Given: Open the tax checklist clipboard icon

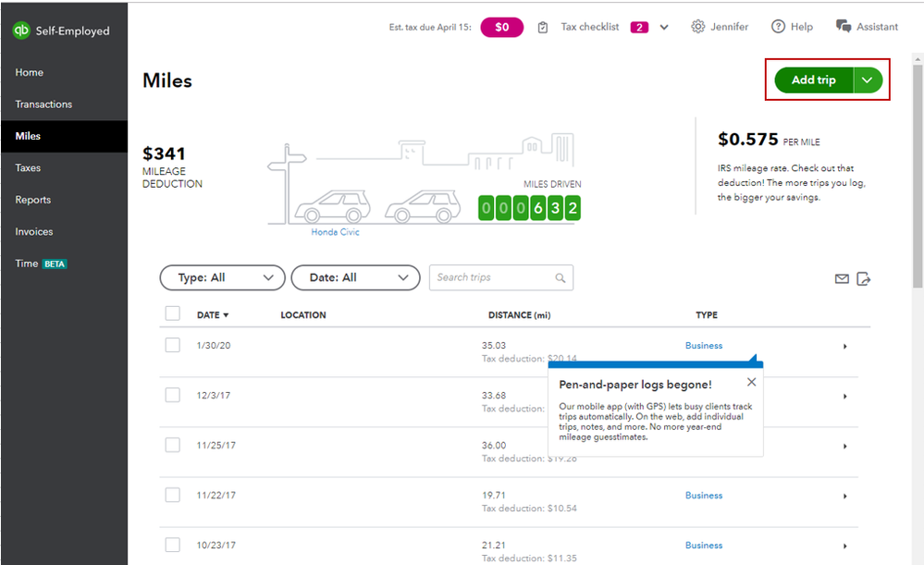Looking at the screenshot, I should [x=543, y=27].
